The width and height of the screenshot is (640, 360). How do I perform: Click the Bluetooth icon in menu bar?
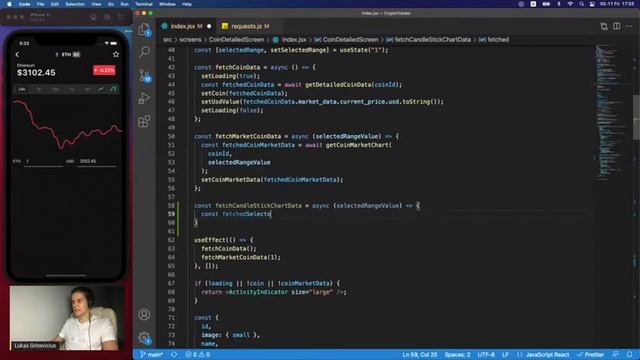coord(559,4)
